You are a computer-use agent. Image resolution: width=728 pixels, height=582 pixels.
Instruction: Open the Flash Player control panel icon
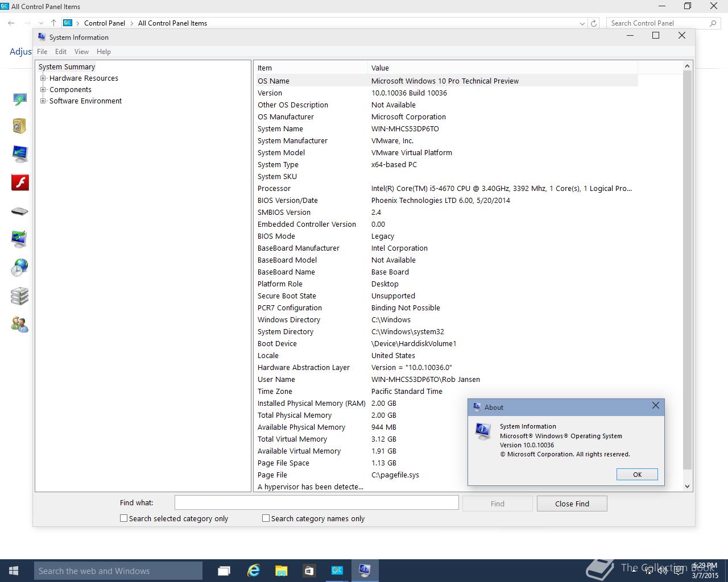coord(20,182)
